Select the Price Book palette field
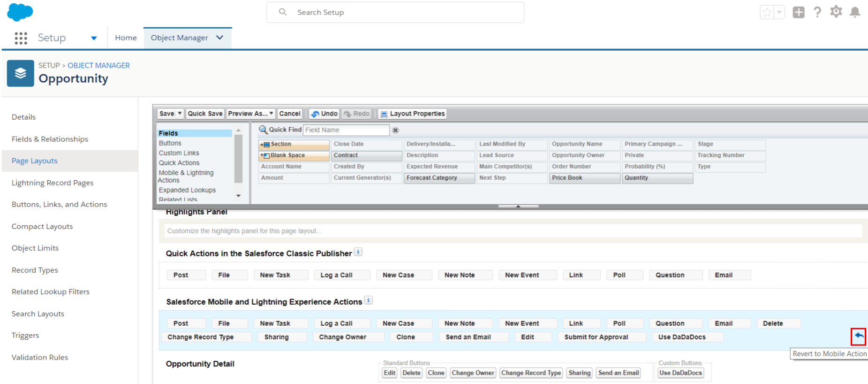Image resolution: width=868 pixels, height=384 pixels. (x=585, y=178)
